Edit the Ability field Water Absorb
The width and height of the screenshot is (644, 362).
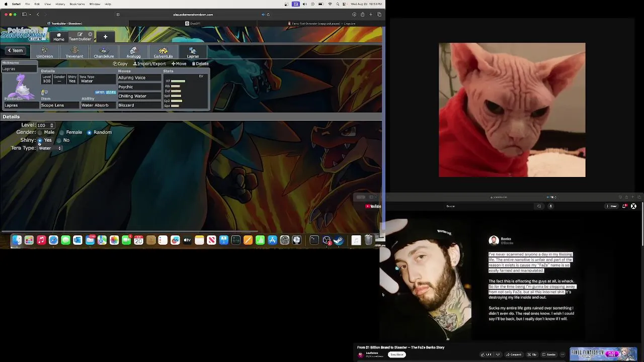click(x=98, y=105)
